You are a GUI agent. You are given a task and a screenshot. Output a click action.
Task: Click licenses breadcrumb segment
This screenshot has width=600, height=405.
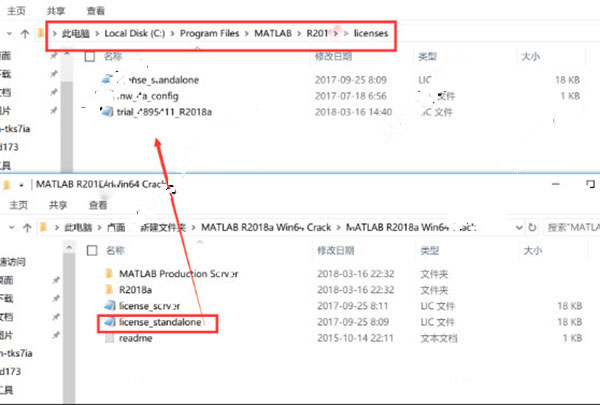point(371,33)
